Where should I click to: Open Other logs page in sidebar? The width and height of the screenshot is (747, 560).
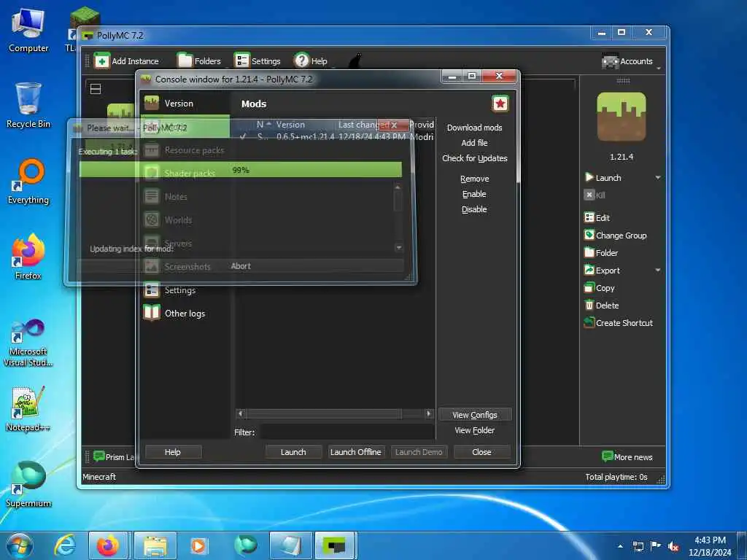pyautogui.click(x=185, y=314)
